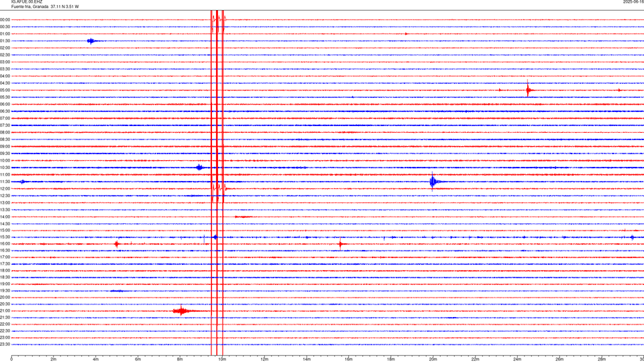Select the 07:00 time row label

[5, 118]
